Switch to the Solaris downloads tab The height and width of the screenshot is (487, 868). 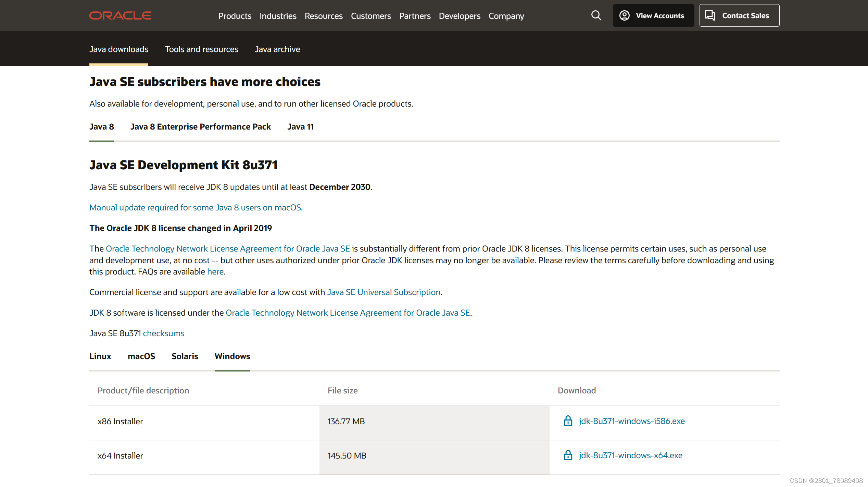(185, 356)
